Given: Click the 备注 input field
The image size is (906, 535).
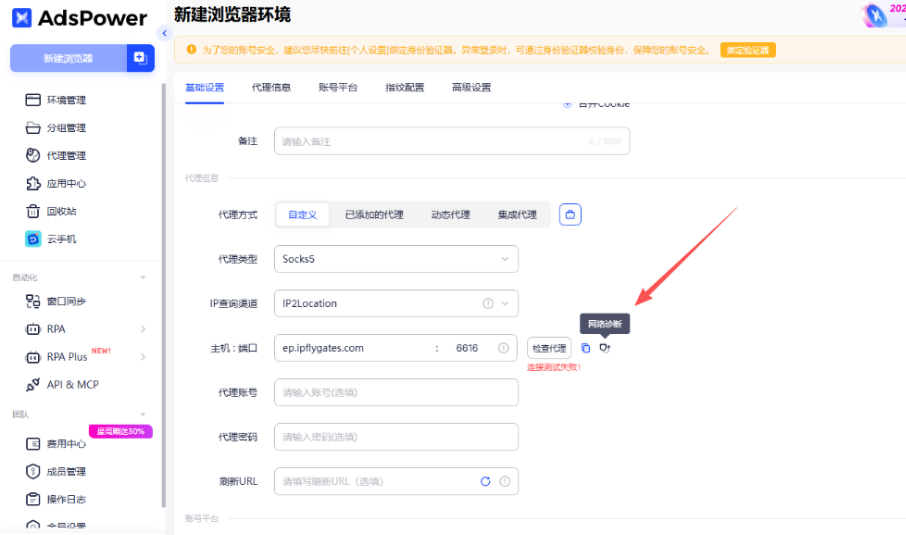Looking at the screenshot, I should tap(452, 141).
